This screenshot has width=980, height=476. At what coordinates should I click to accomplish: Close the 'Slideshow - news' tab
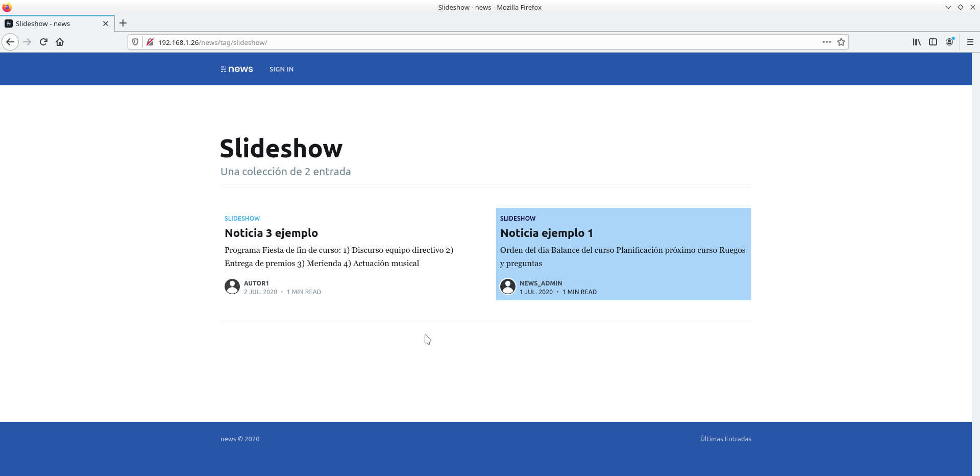pos(106,23)
